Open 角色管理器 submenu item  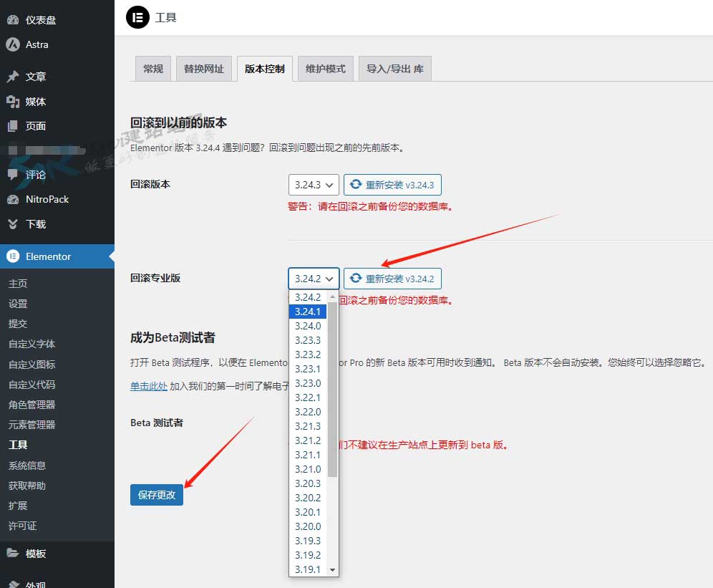pos(31,405)
